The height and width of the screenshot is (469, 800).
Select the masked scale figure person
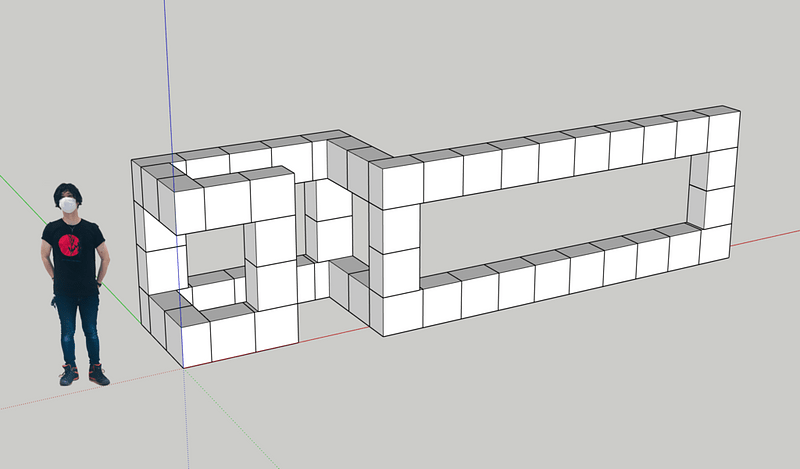[76, 284]
